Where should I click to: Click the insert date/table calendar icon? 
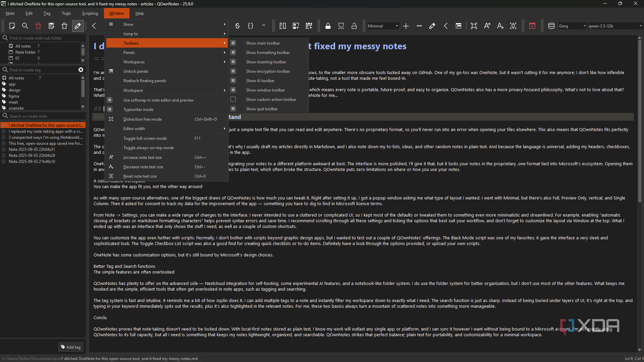(309, 26)
